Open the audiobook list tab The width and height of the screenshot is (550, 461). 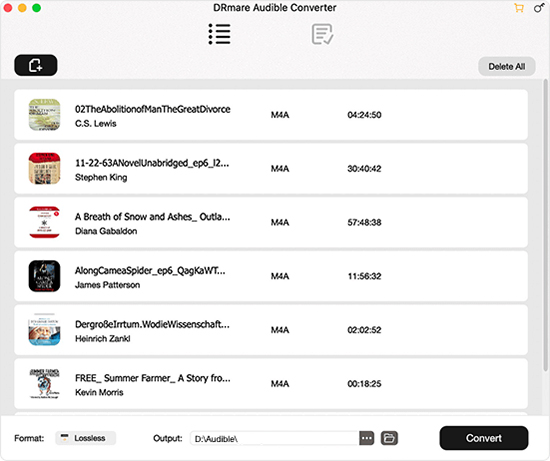(x=220, y=34)
